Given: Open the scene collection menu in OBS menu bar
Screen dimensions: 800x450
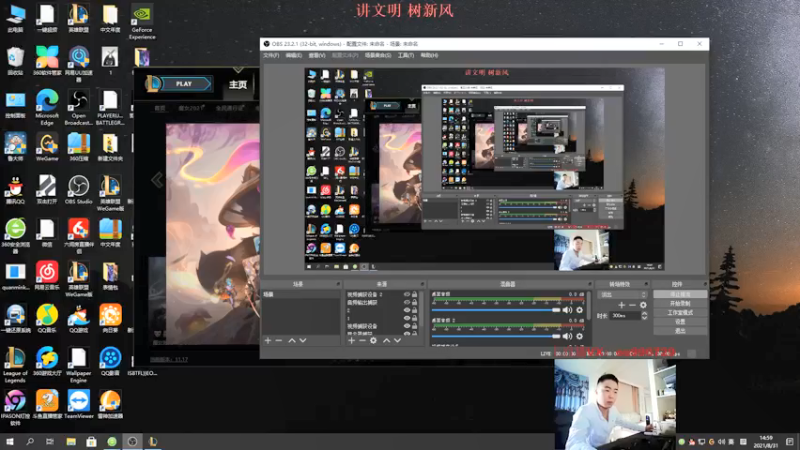Looking at the screenshot, I should 378,55.
